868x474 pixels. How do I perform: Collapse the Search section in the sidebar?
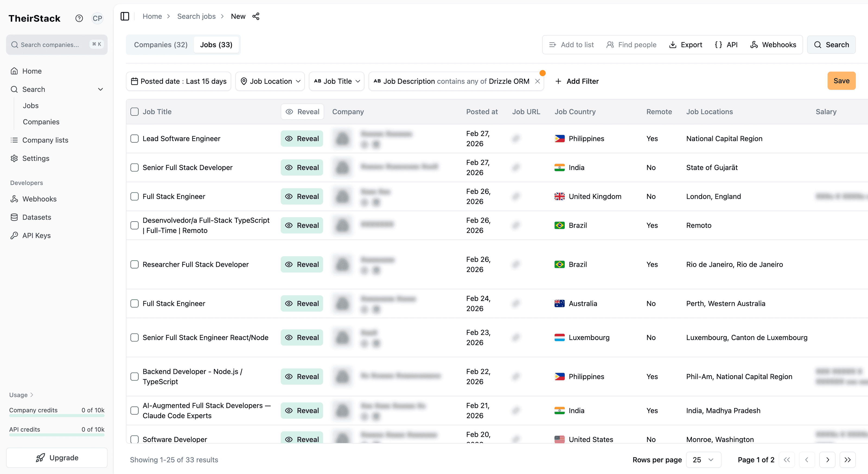(100, 89)
